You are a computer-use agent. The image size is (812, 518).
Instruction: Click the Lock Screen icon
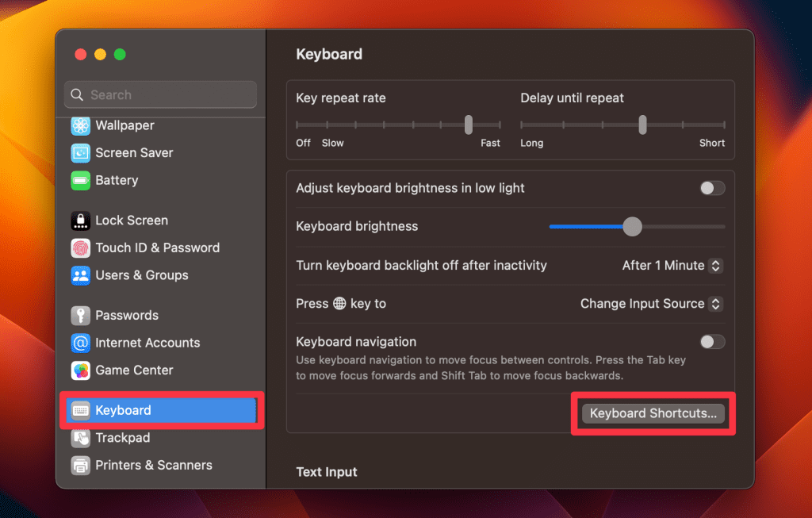pos(80,221)
